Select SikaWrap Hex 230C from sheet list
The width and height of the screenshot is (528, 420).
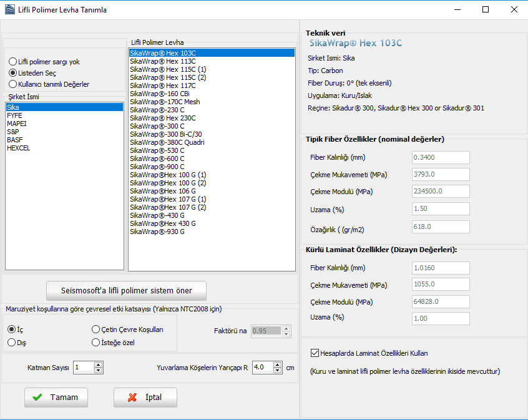(x=162, y=118)
